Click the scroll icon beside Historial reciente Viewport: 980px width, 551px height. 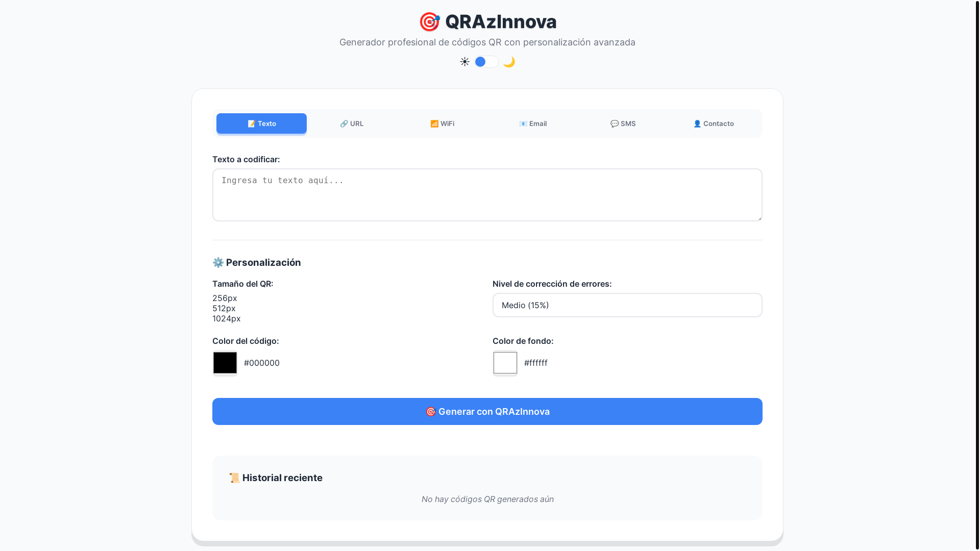tap(234, 478)
